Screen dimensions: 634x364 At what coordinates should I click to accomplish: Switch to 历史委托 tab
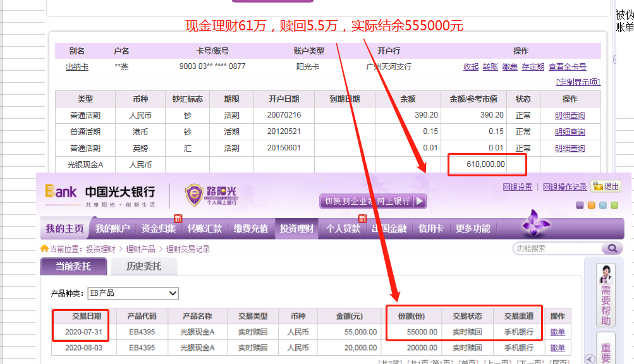pos(143,266)
